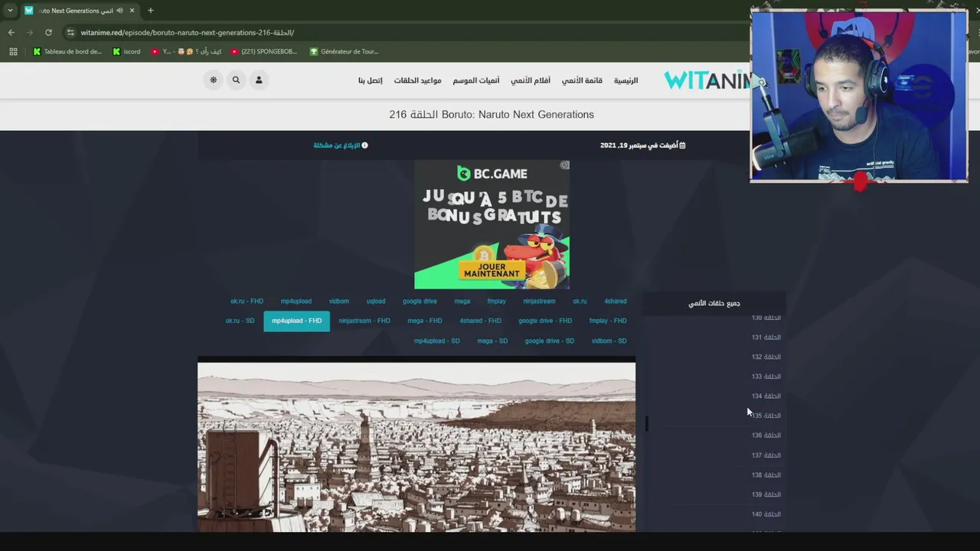Open the iscord bookmark

coord(126,51)
